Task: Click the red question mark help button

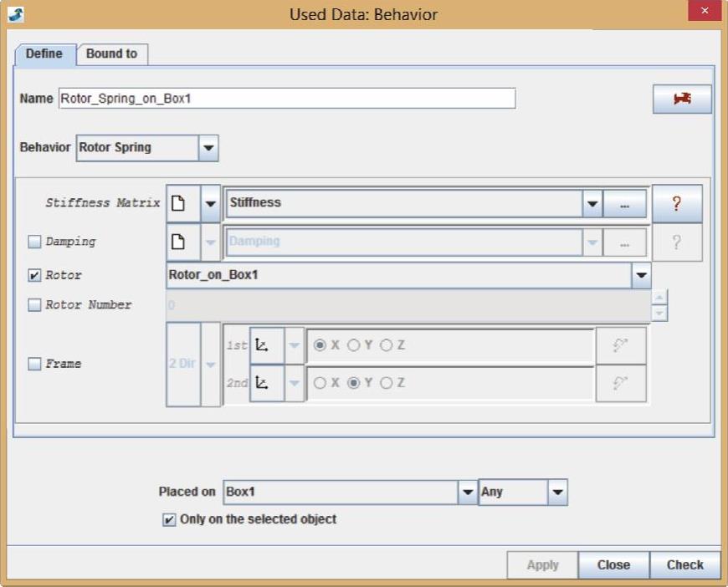Action: point(676,203)
